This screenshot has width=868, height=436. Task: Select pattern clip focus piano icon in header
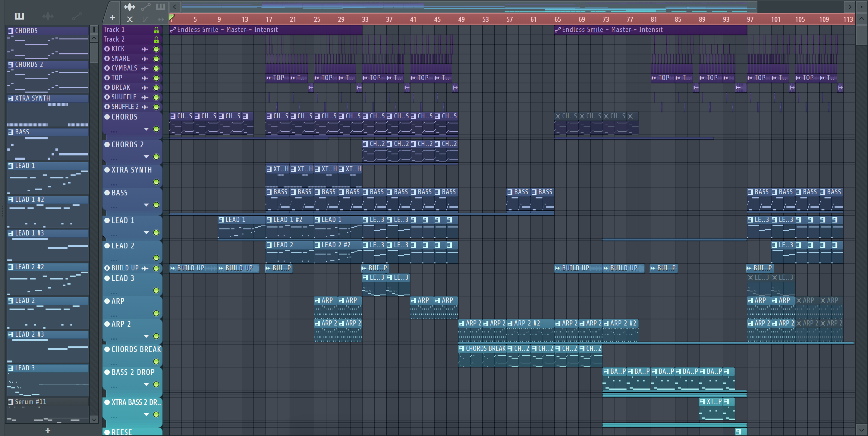pyautogui.click(x=160, y=6)
